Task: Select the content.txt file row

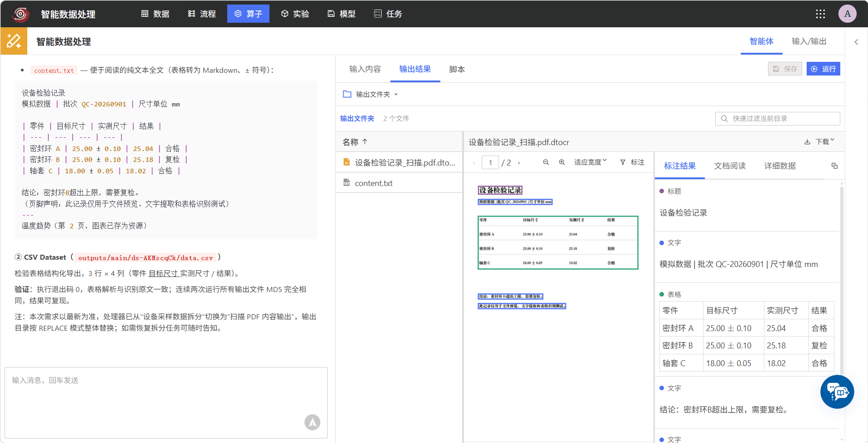Action: point(399,183)
